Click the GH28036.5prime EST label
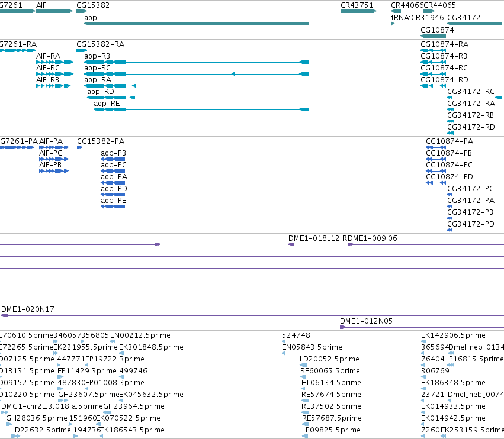Viewport: 504px width, 439px height. tap(37, 419)
